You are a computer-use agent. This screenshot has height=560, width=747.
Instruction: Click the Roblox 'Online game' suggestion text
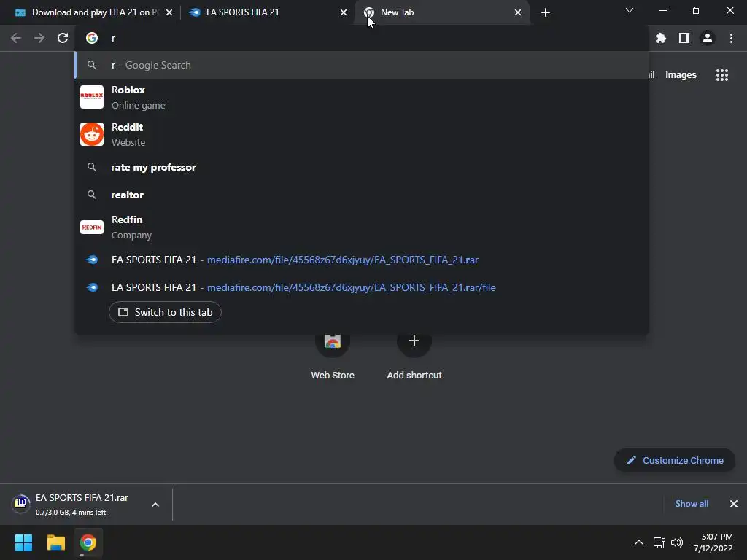(139, 105)
